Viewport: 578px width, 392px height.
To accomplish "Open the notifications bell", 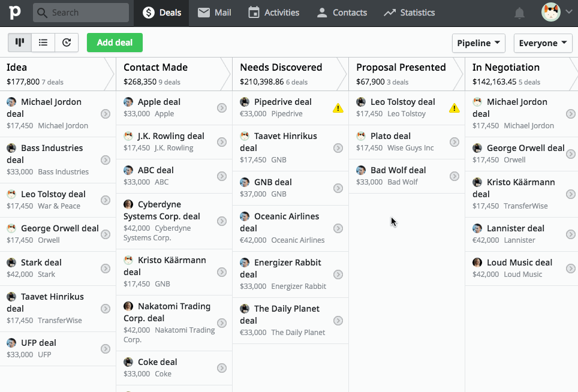I will [x=519, y=13].
